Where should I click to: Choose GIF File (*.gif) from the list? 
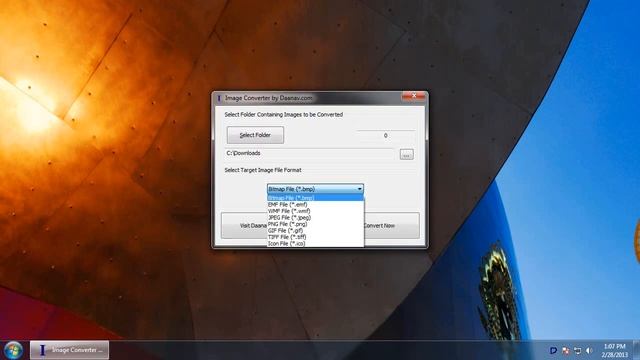[x=315, y=231]
